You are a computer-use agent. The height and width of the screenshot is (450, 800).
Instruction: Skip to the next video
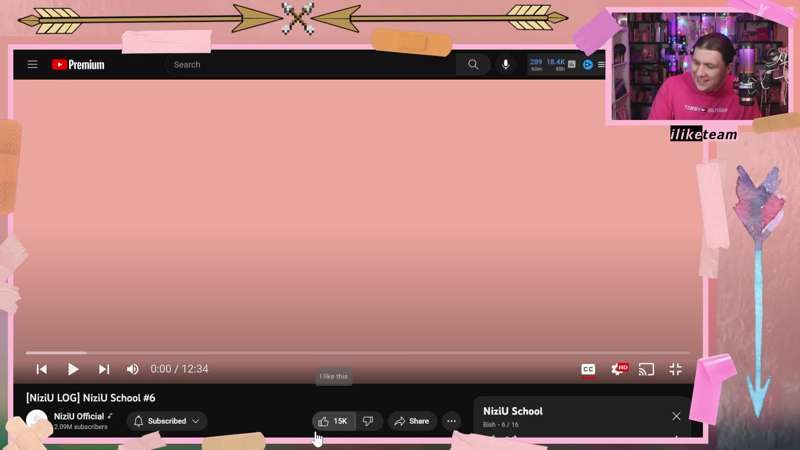pos(104,369)
